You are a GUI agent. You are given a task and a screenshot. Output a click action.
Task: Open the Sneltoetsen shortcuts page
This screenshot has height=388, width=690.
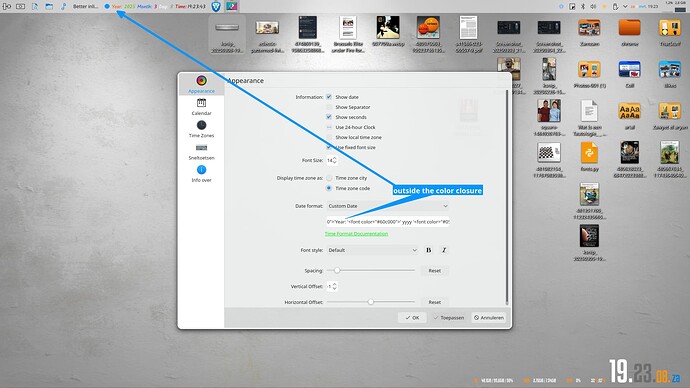(x=201, y=152)
